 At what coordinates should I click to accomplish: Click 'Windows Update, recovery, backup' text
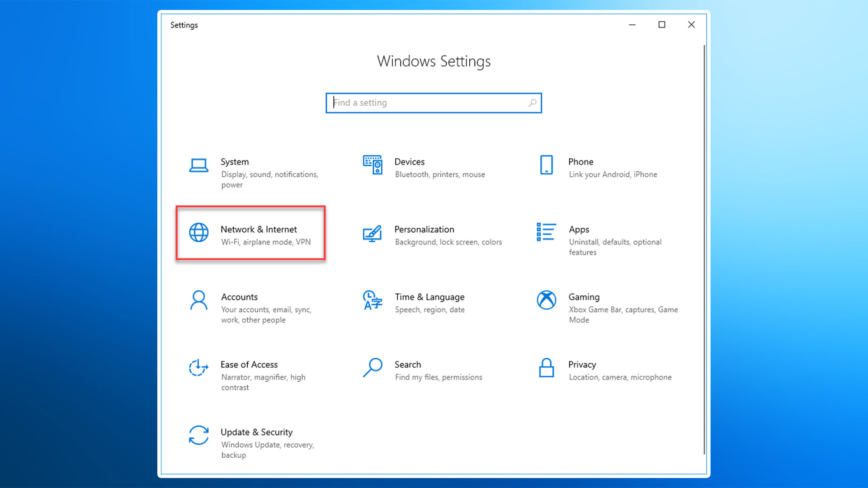[x=268, y=450]
